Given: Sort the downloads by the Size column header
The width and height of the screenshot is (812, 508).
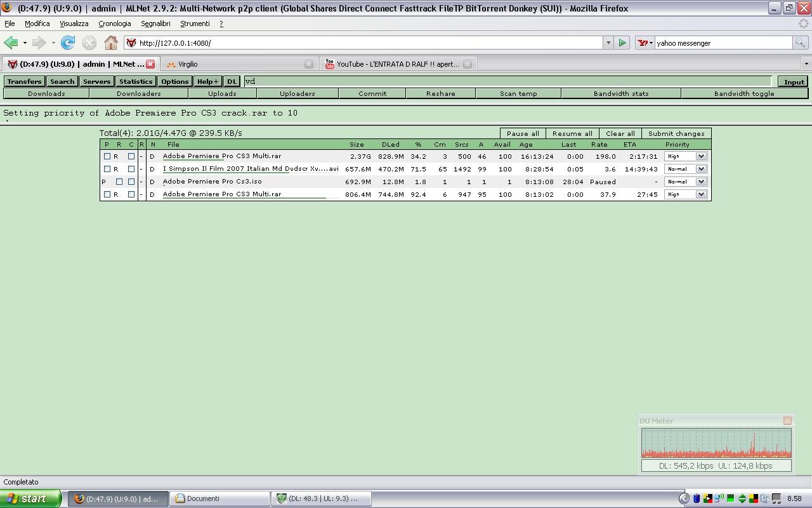Looking at the screenshot, I should point(357,144).
